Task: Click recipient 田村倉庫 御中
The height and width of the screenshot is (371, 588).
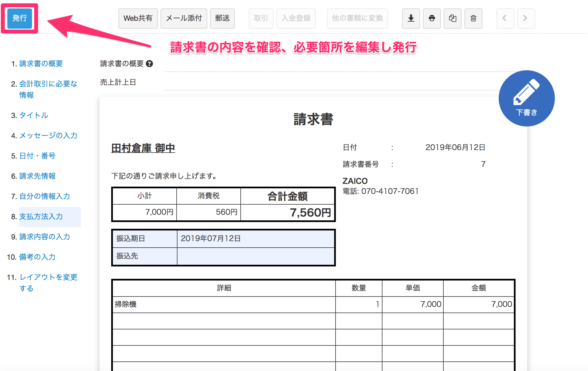Action: (143, 148)
